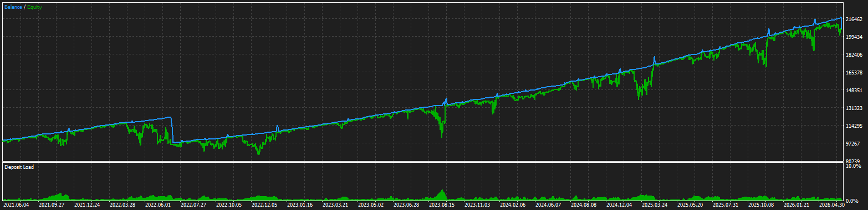Screen dimensions: 868x210
Task: Click the 2021.12.24 date label
Action: pos(88,204)
